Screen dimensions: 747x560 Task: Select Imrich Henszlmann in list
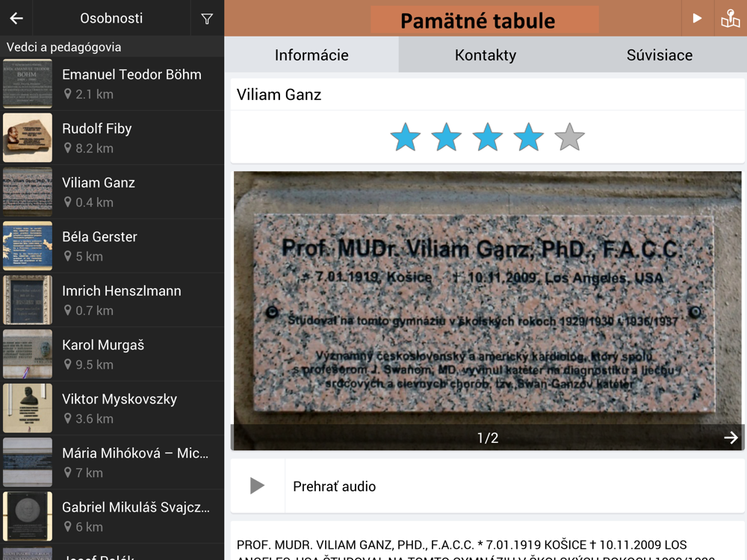pyautogui.click(x=112, y=300)
